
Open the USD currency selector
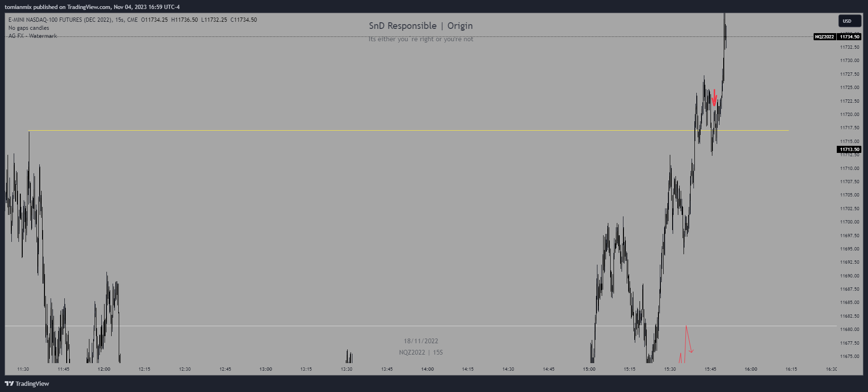click(847, 21)
